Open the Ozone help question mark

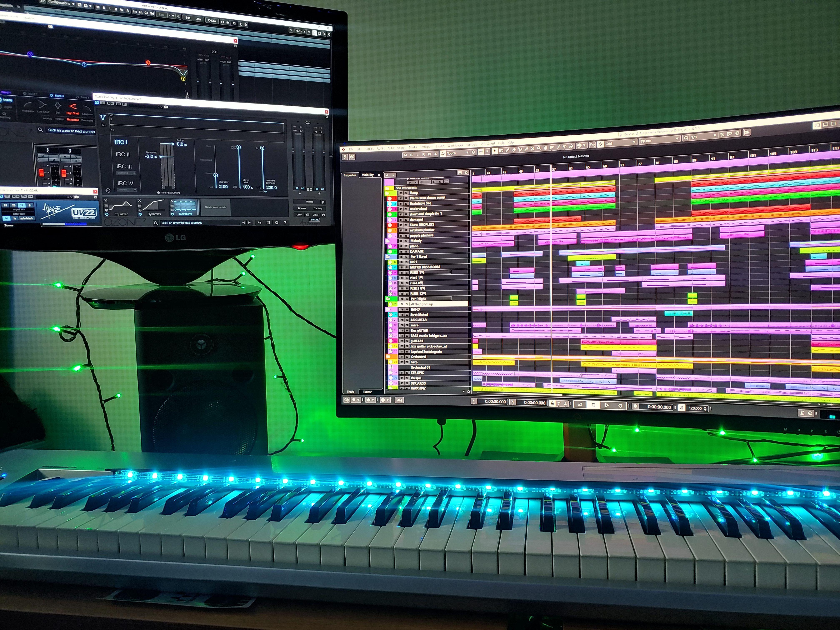coord(285,222)
